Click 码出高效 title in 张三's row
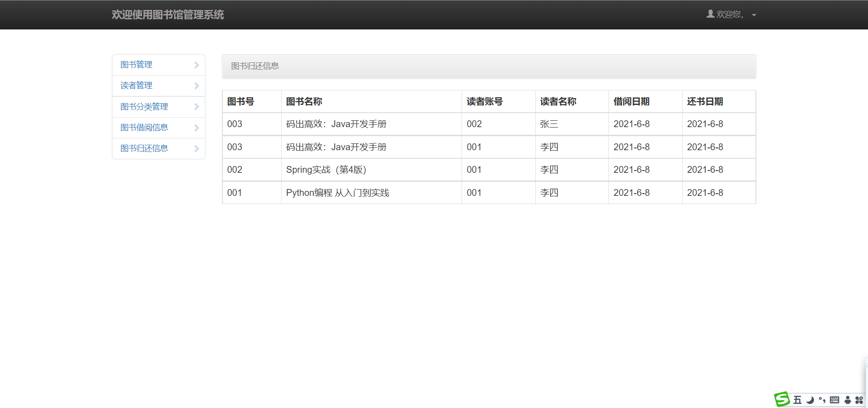Viewport: 868px width, 408px height. (x=336, y=124)
